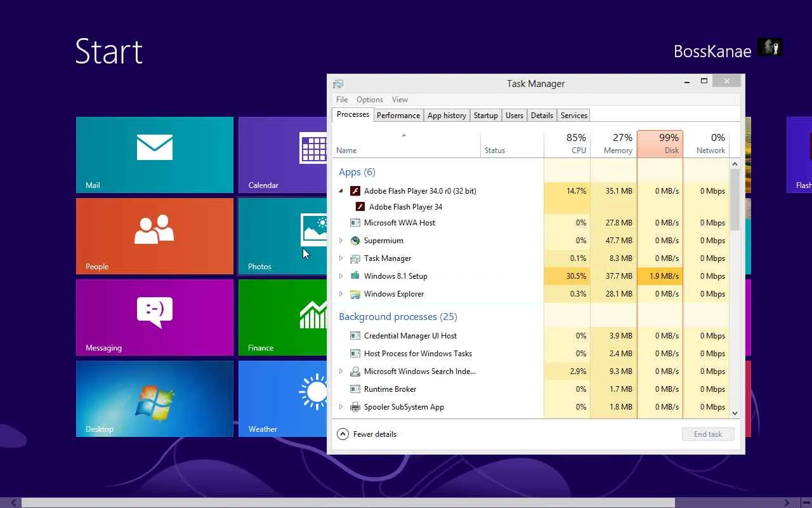Viewport: 812px width, 508px height.
Task: Click the Runtime Broker process icon
Action: (x=355, y=389)
